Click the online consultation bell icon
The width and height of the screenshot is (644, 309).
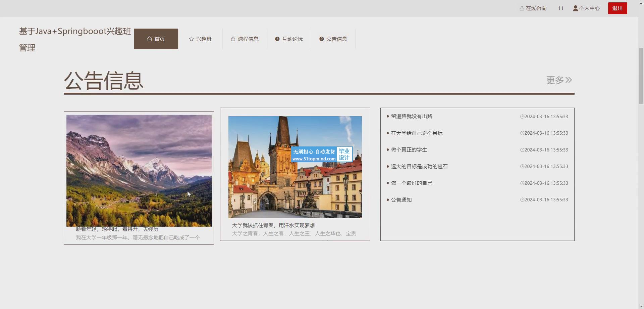click(x=522, y=8)
